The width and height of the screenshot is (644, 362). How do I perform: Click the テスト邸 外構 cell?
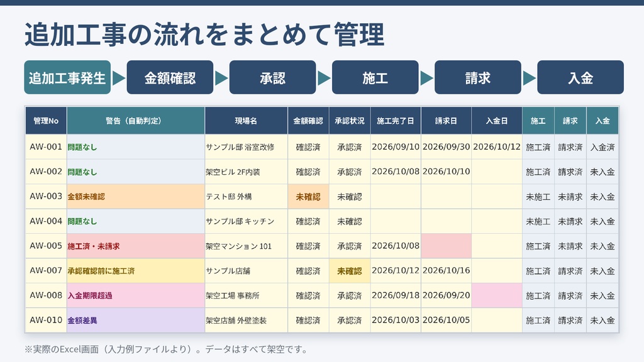point(246,196)
